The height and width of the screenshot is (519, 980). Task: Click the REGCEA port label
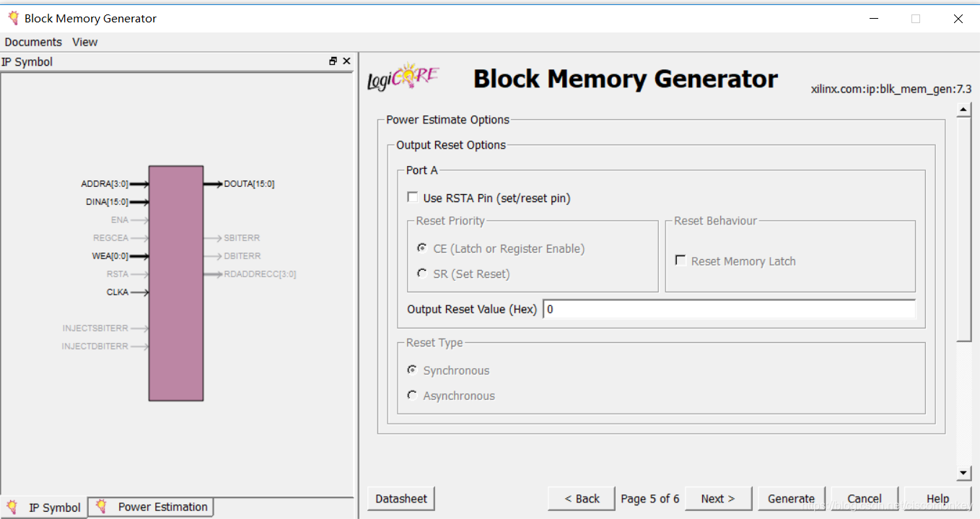[110, 238]
